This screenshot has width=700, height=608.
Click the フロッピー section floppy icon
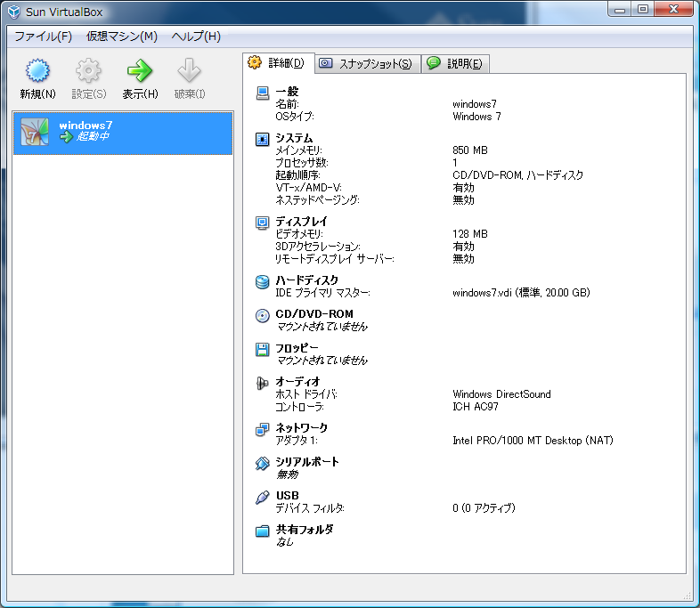[x=263, y=349]
